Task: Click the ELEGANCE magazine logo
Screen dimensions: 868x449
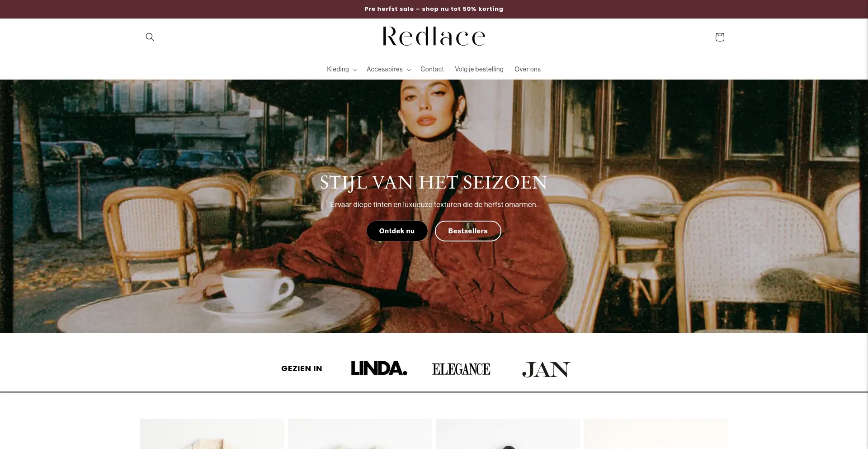Action: pos(461,369)
